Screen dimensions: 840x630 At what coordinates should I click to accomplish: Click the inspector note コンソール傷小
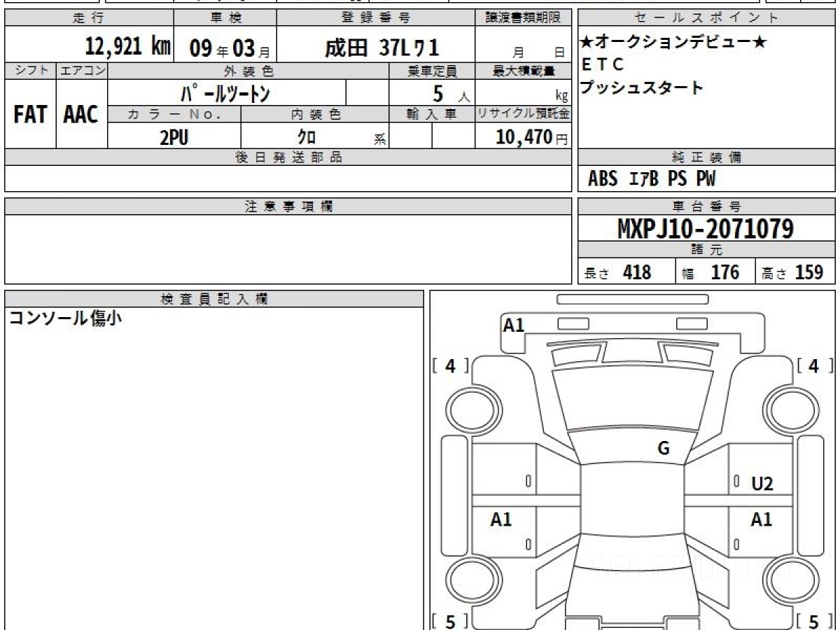pyautogui.click(x=64, y=318)
